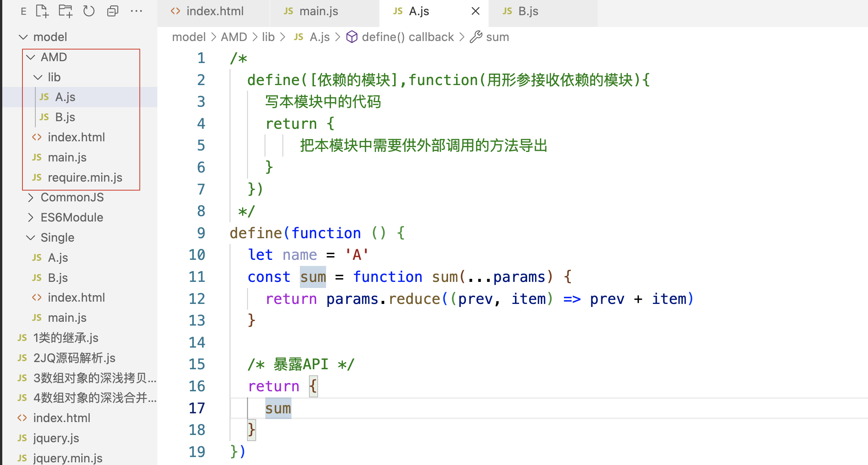Click the define() callback symbol icon in breadcrumb
This screenshot has width=868, height=465.
tap(352, 37)
